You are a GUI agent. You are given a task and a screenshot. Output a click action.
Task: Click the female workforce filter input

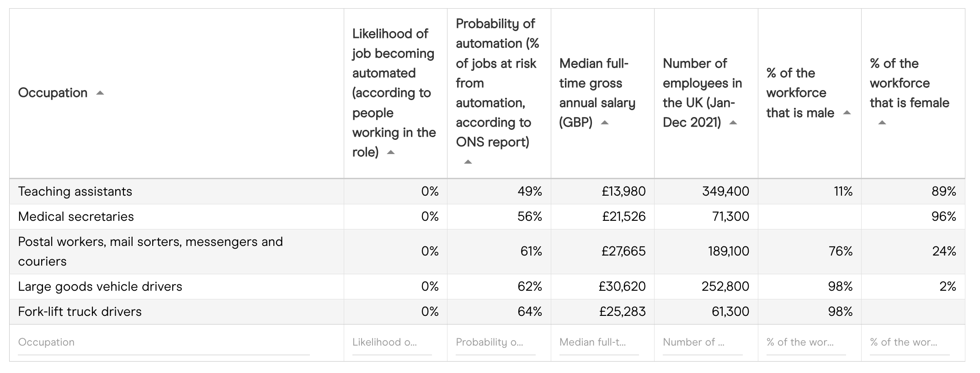pyautogui.click(x=910, y=342)
